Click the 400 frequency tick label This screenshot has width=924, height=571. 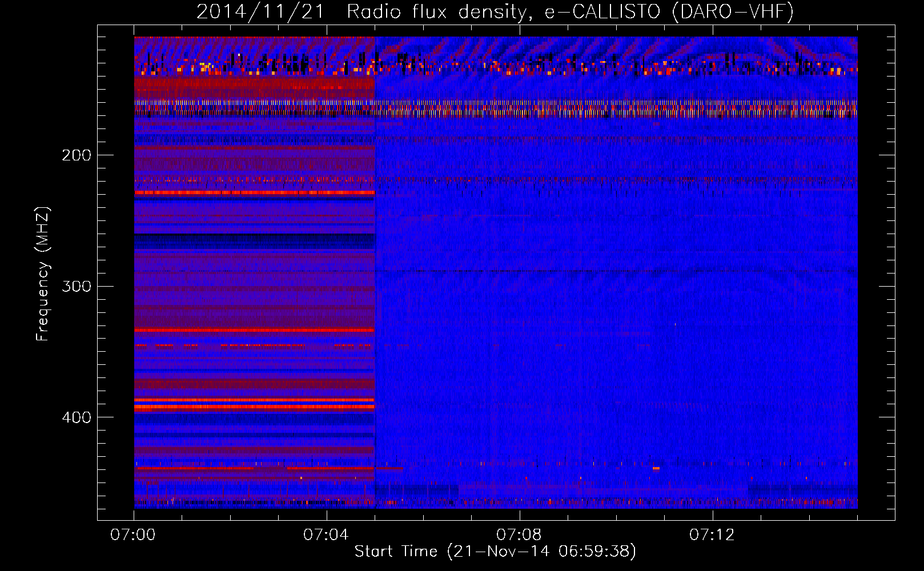click(77, 417)
